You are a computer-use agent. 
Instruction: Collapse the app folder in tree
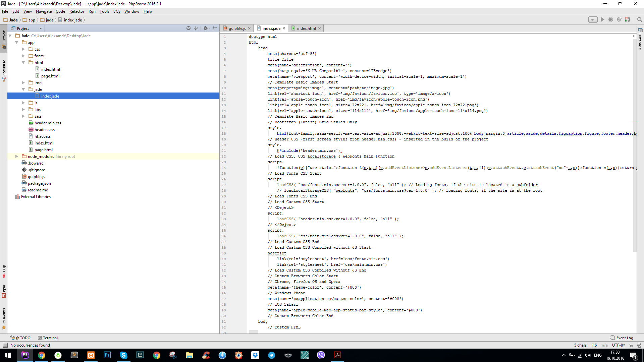(x=17, y=43)
